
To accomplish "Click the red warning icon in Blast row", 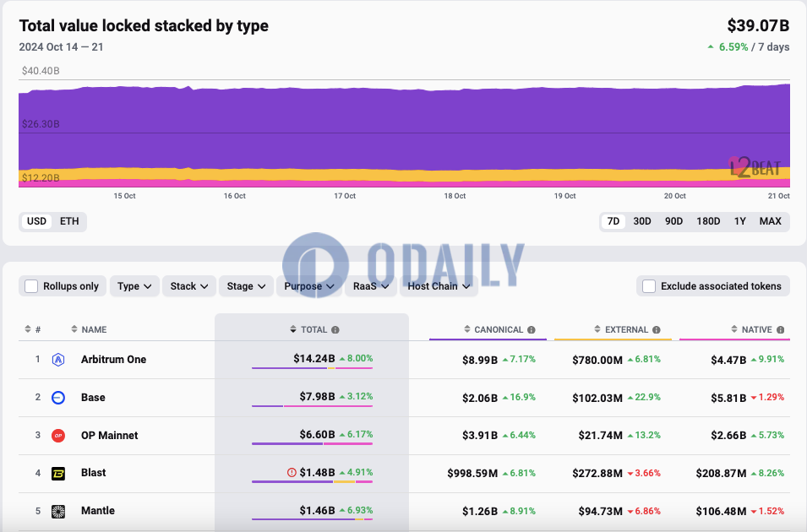I will tap(292, 472).
